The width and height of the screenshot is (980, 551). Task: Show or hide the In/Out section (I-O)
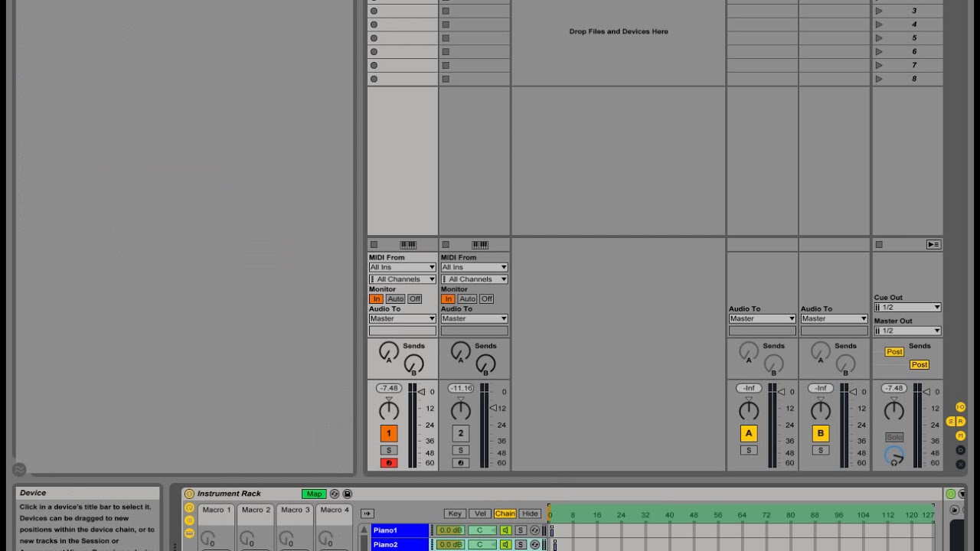(x=961, y=407)
